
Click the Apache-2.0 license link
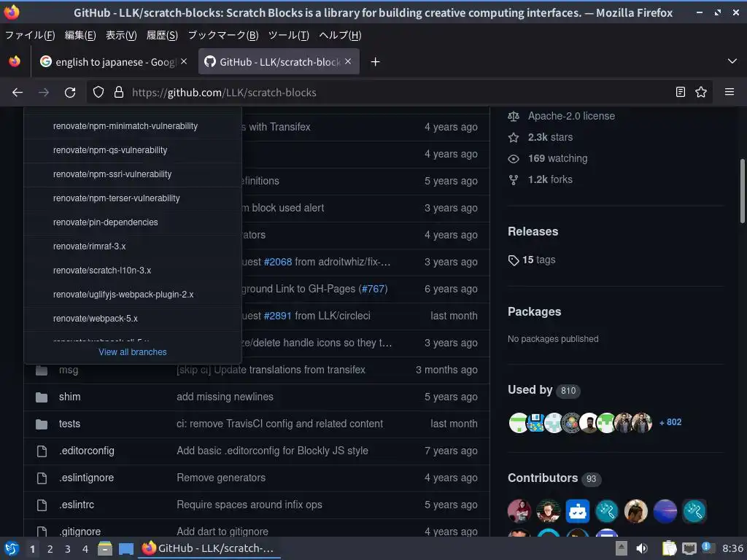(571, 116)
